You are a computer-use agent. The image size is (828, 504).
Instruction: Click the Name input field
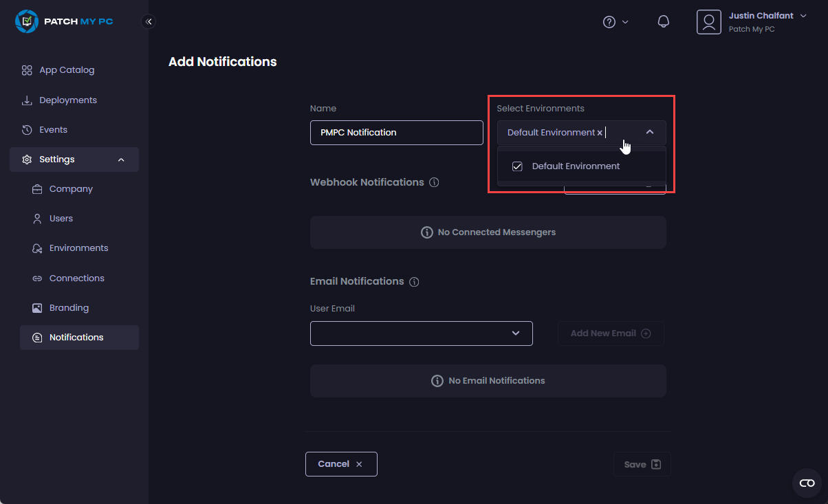[396, 133]
